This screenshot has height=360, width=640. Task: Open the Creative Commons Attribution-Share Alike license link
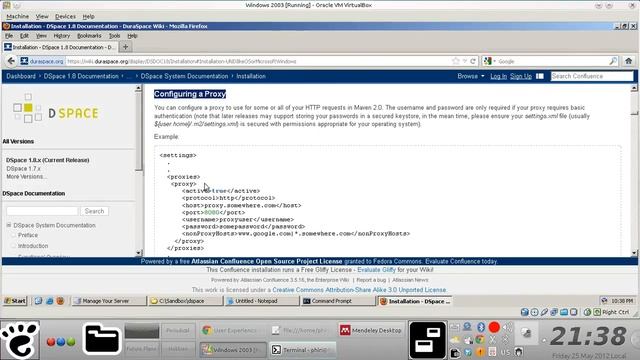(359, 290)
